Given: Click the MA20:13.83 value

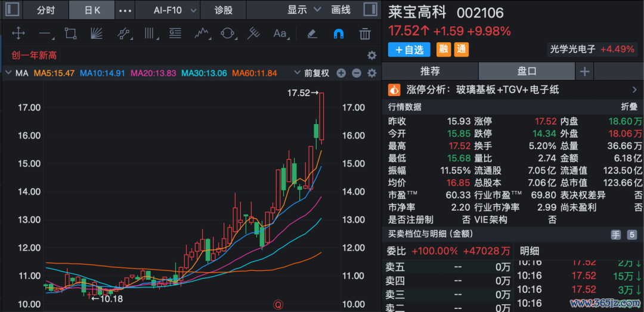Looking at the screenshot, I should tap(153, 73).
